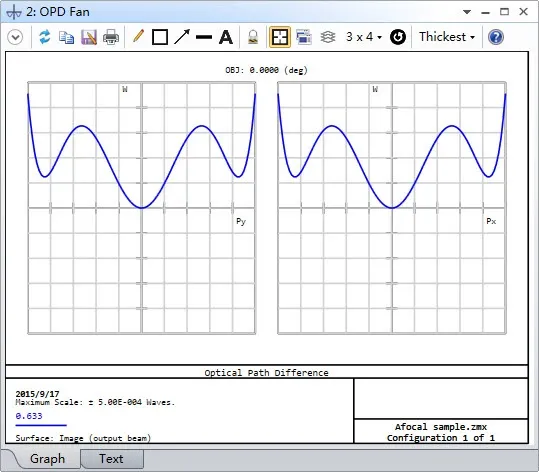Open help with the question mark
The width and height of the screenshot is (539, 472).
(x=495, y=37)
